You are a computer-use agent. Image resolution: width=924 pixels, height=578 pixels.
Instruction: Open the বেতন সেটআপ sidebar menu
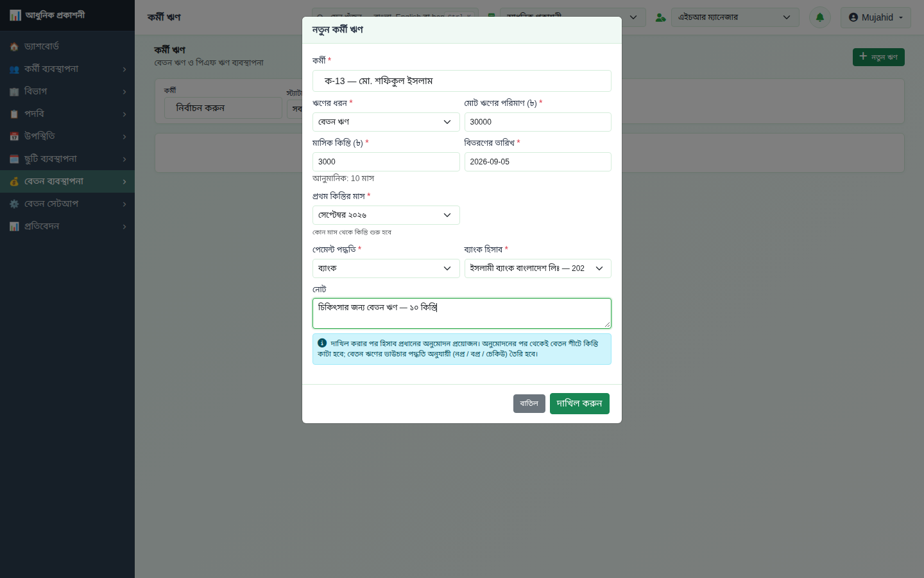[x=67, y=204]
